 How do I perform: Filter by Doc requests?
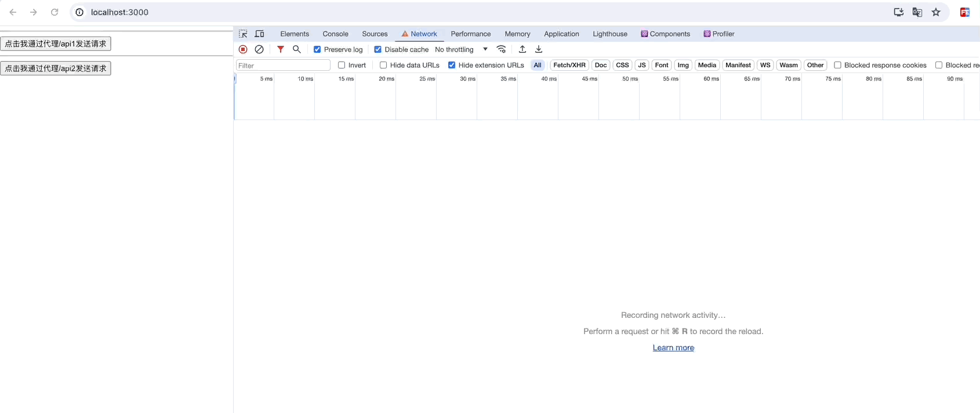coord(601,65)
